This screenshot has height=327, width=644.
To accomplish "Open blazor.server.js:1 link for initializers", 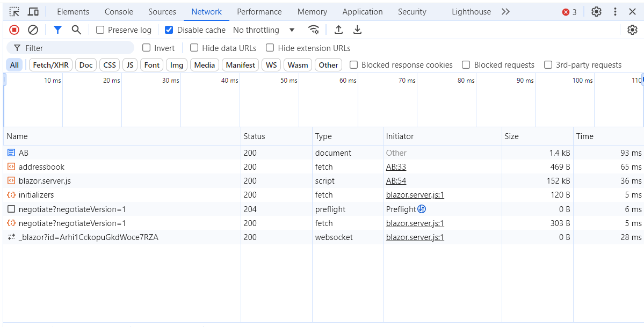I will tap(415, 195).
